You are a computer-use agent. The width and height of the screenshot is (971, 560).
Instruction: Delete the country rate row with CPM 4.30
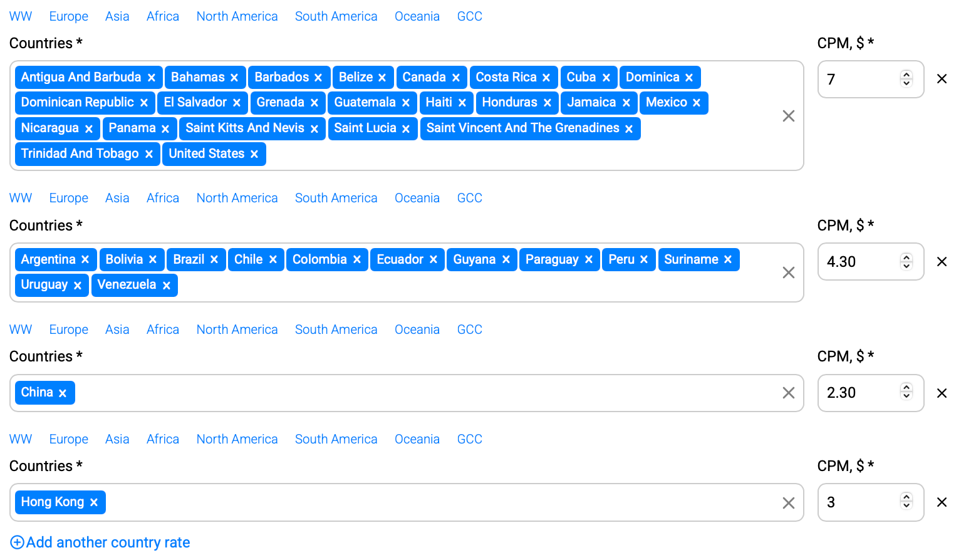coord(942,262)
